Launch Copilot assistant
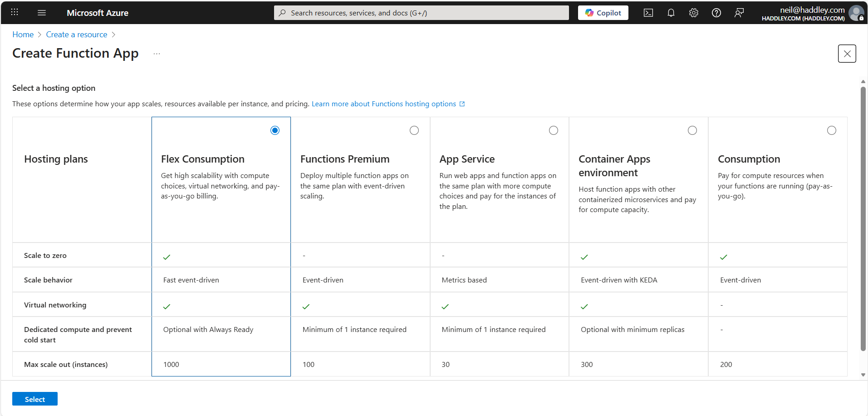Viewport: 868px width, 416px height. 603,13
